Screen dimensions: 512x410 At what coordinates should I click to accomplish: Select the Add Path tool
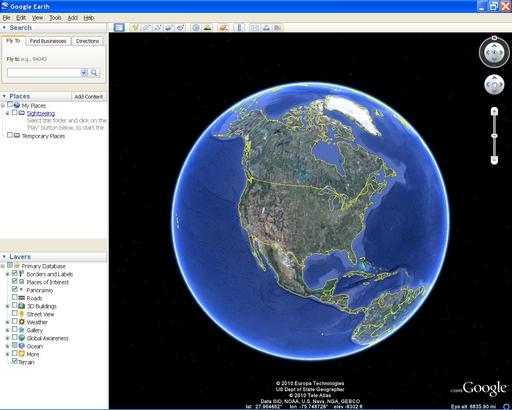[157, 28]
